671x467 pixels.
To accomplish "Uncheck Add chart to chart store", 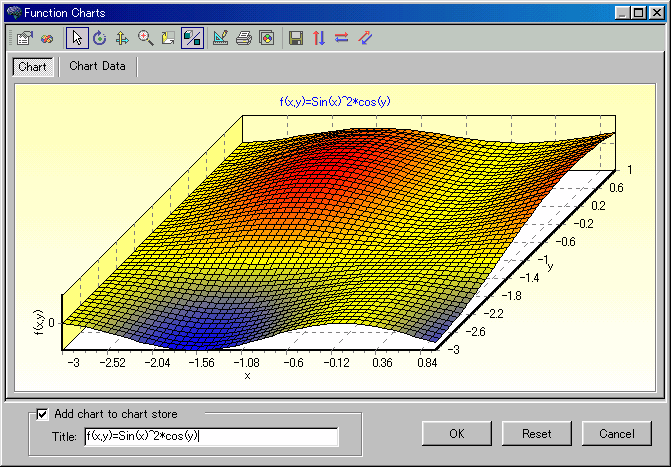I will pos(42,413).
